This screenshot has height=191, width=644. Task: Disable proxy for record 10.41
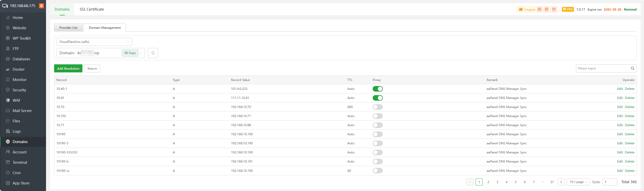click(378, 98)
